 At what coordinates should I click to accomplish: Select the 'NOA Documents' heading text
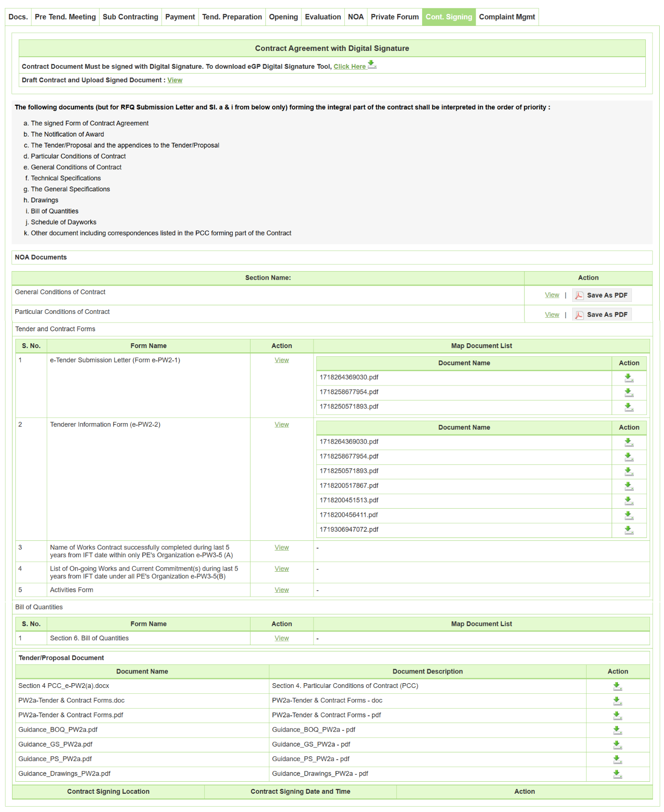41,257
